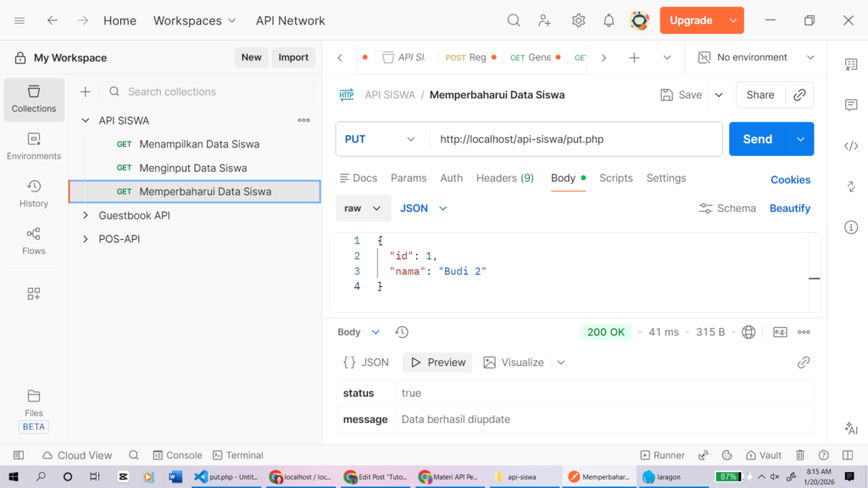This screenshot has width=868, height=488.
Task: Open the Flows sidebar section
Action: [34, 241]
